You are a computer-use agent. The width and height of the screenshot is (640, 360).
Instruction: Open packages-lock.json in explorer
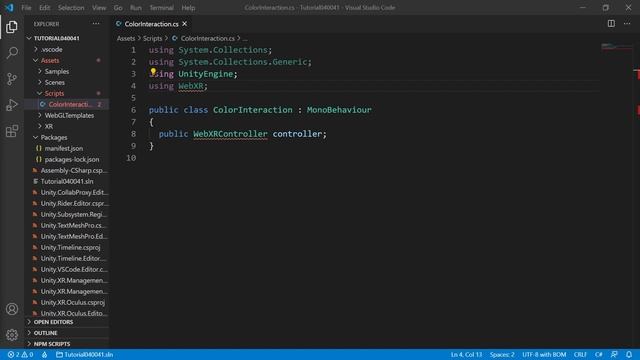(x=72, y=160)
